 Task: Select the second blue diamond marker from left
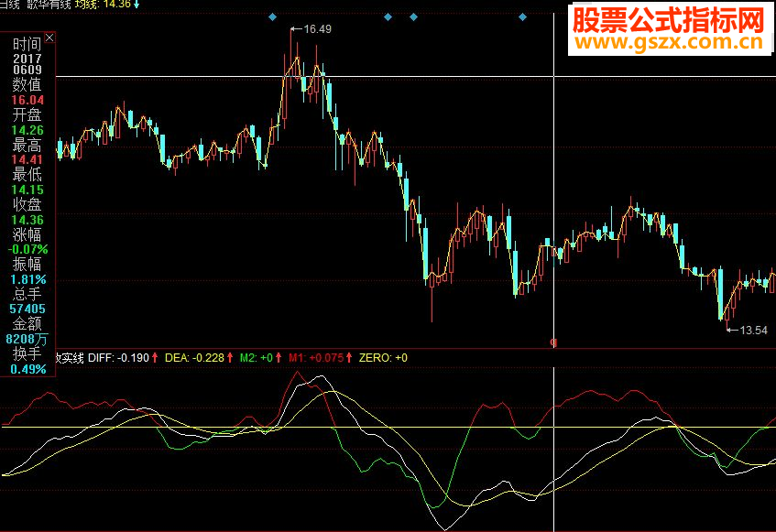388,17
